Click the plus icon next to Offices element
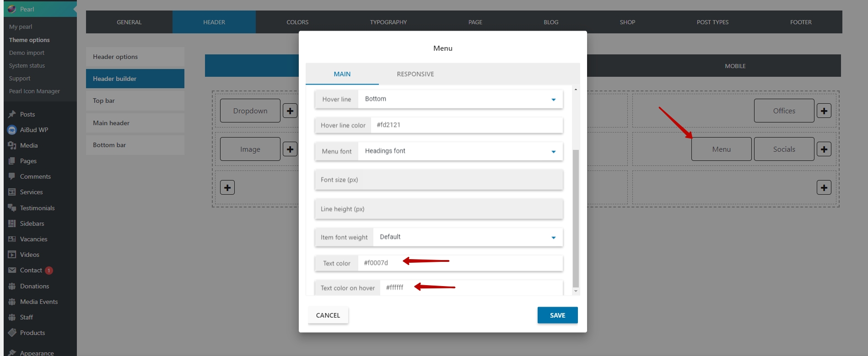The width and height of the screenshot is (868, 356). coord(824,111)
